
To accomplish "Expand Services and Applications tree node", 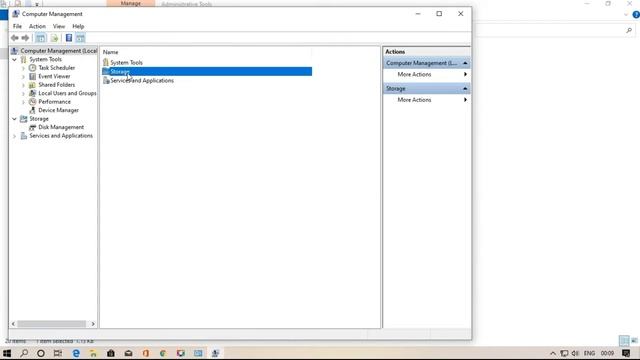I will [14, 136].
